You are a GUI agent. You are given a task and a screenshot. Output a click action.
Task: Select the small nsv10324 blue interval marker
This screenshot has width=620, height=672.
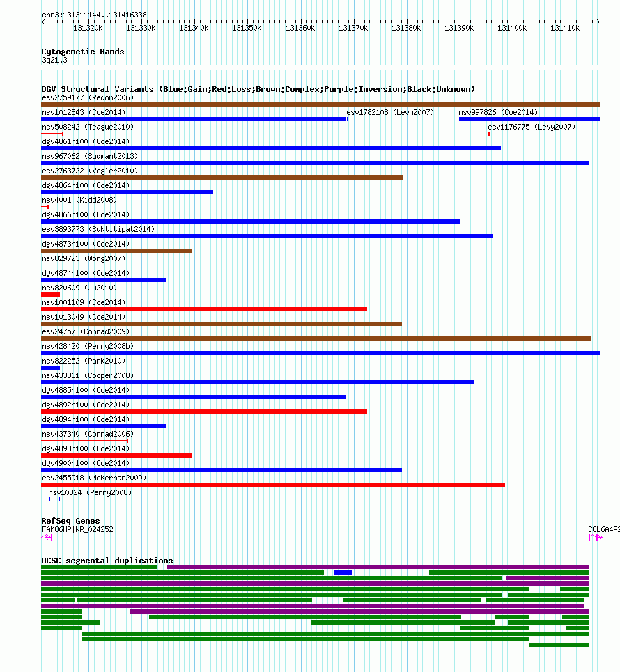point(54,499)
